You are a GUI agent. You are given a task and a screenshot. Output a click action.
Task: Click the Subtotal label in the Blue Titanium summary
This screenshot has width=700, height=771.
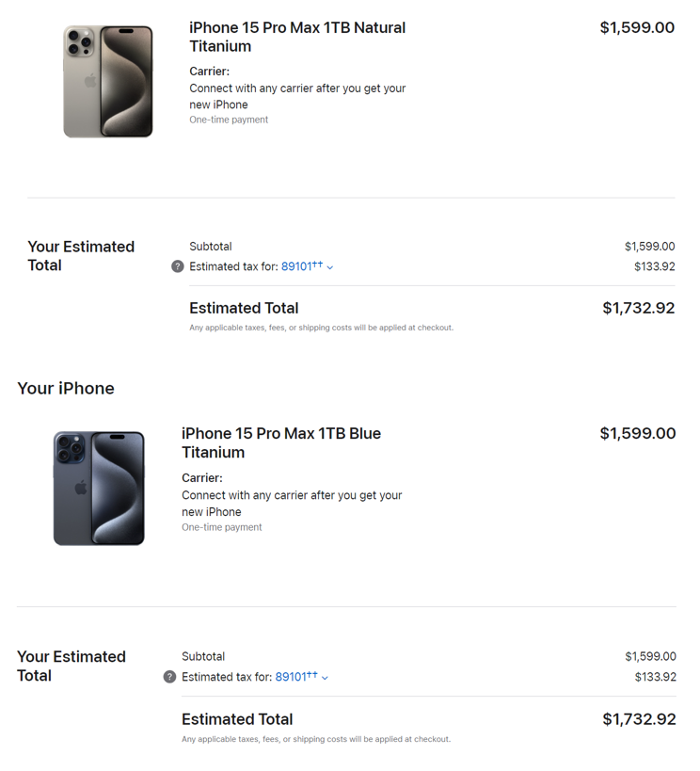(x=203, y=656)
